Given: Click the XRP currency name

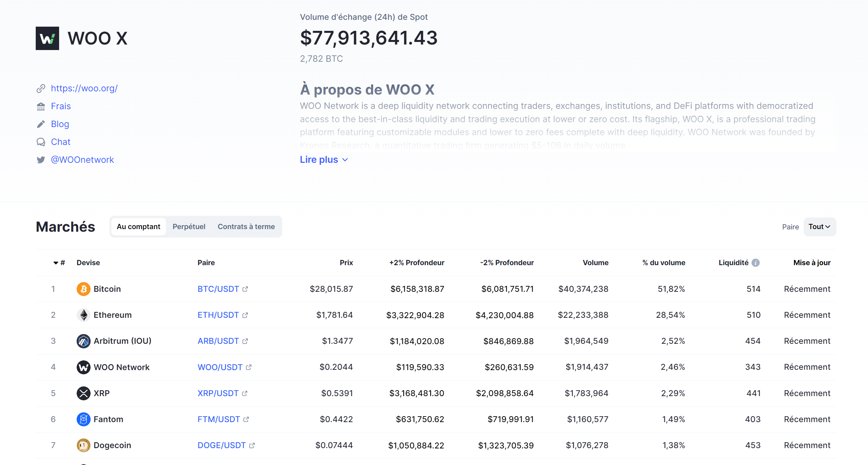Looking at the screenshot, I should [x=101, y=393].
